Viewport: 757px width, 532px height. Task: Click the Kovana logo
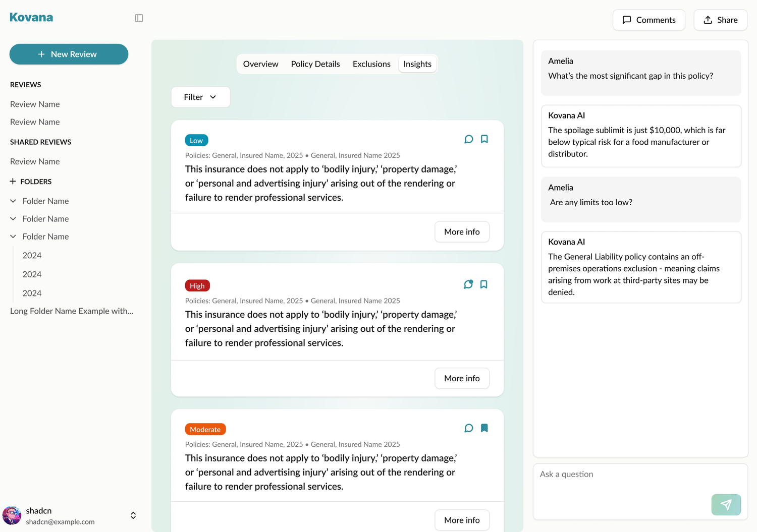(x=31, y=17)
